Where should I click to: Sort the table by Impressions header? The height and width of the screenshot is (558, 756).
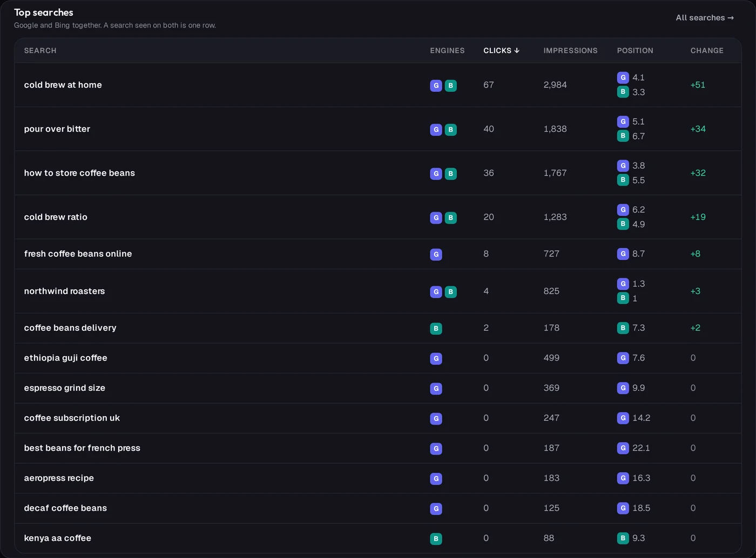(570, 51)
